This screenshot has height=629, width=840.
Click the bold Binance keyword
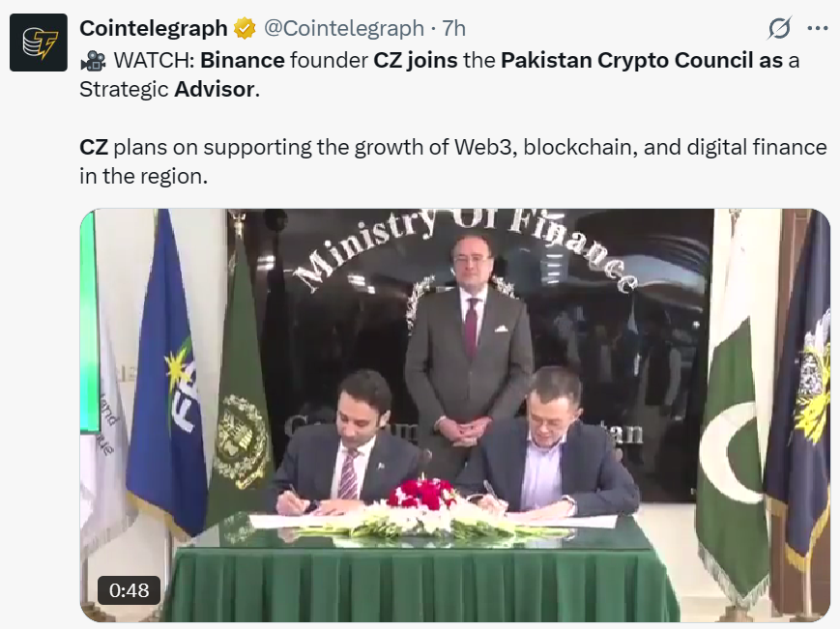(243, 60)
